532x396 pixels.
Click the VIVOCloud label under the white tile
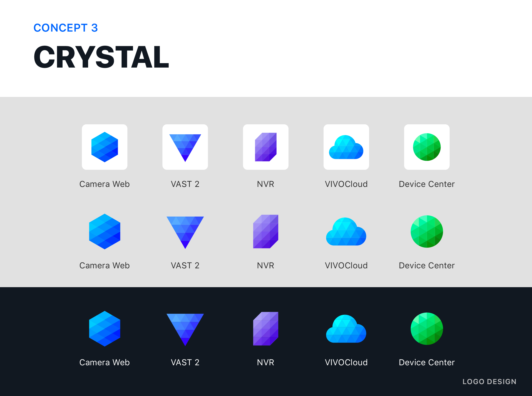(x=346, y=184)
